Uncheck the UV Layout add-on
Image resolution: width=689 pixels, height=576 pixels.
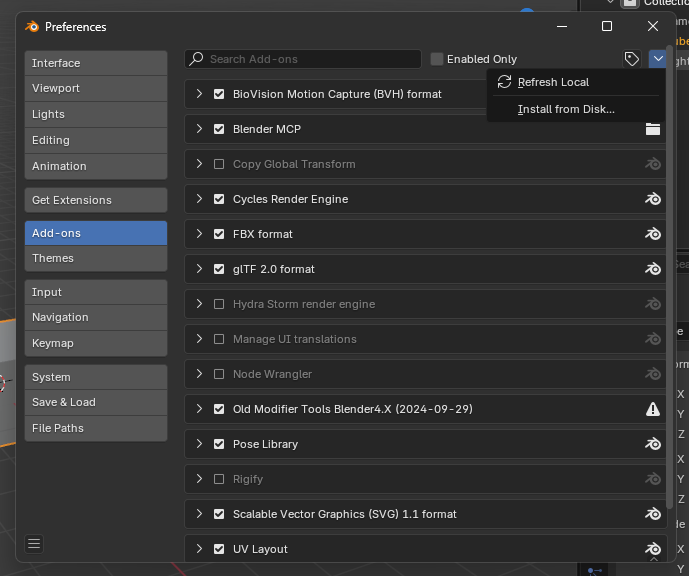point(219,549)
